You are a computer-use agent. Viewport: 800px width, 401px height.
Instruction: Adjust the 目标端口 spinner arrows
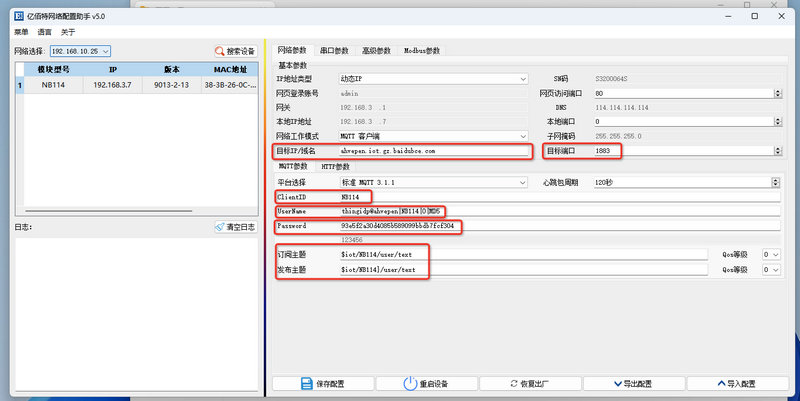(777, 151)
